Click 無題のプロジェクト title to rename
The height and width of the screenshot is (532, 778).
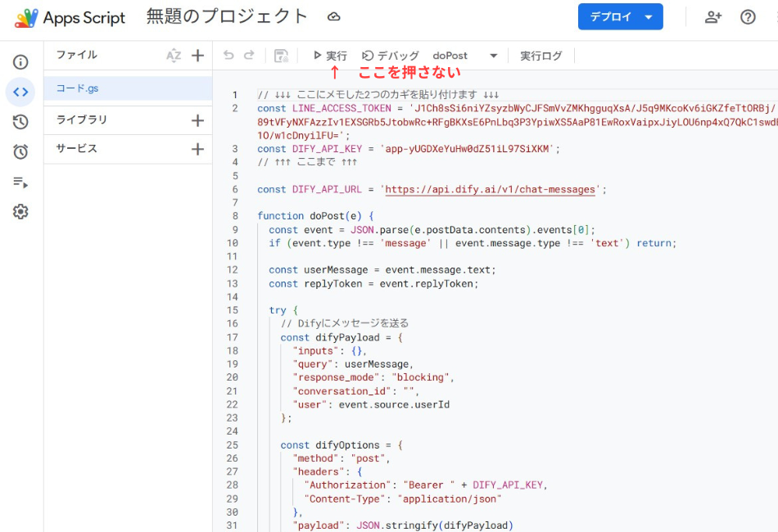(x=224, y=16)
